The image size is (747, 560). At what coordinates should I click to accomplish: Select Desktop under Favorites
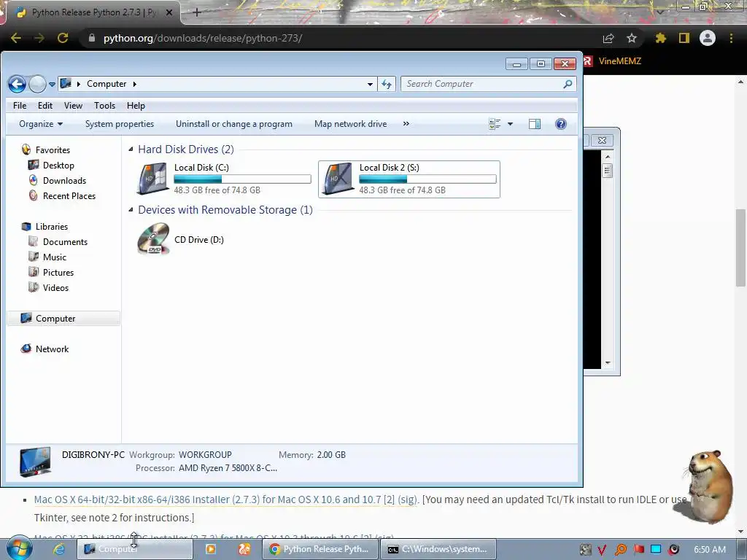click(58, 166)
